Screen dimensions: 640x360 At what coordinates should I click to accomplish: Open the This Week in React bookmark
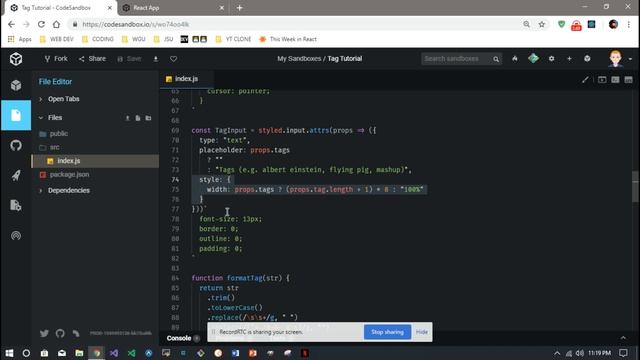tap(288, 39)
